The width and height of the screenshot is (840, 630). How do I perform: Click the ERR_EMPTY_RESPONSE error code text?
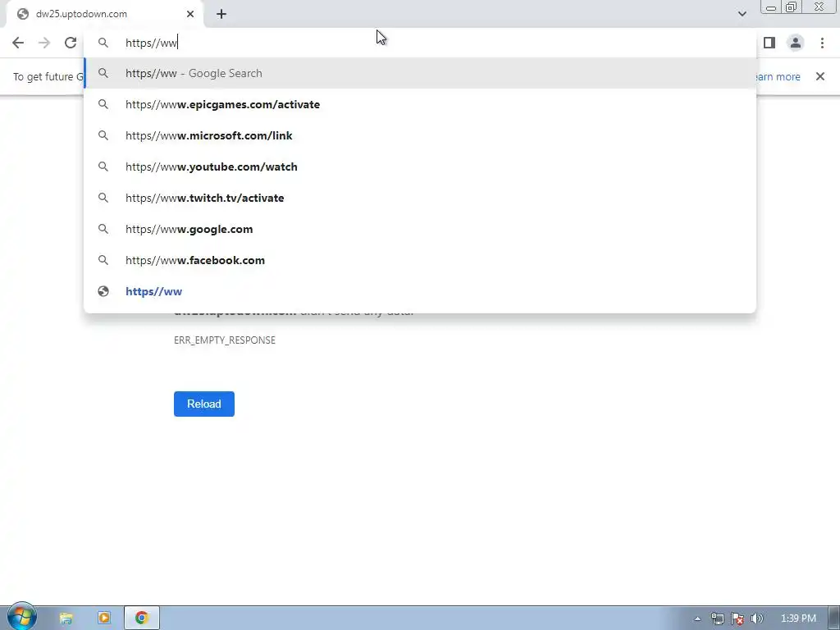tap(225, 340)
